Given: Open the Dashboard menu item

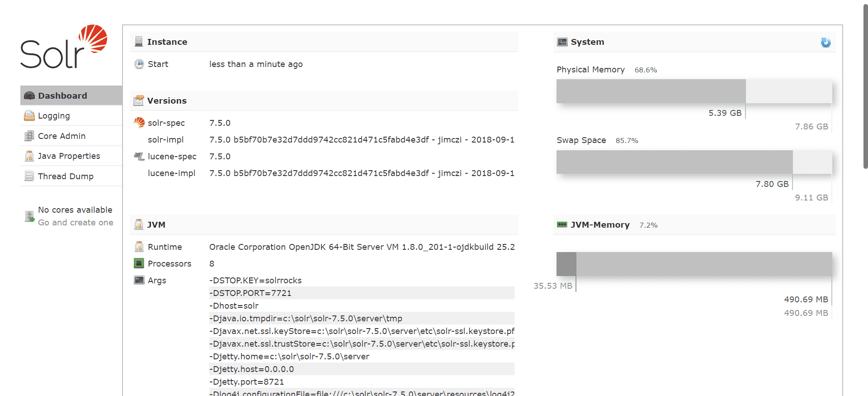Looking at the screenshot, I should click(x=71, y=95).
